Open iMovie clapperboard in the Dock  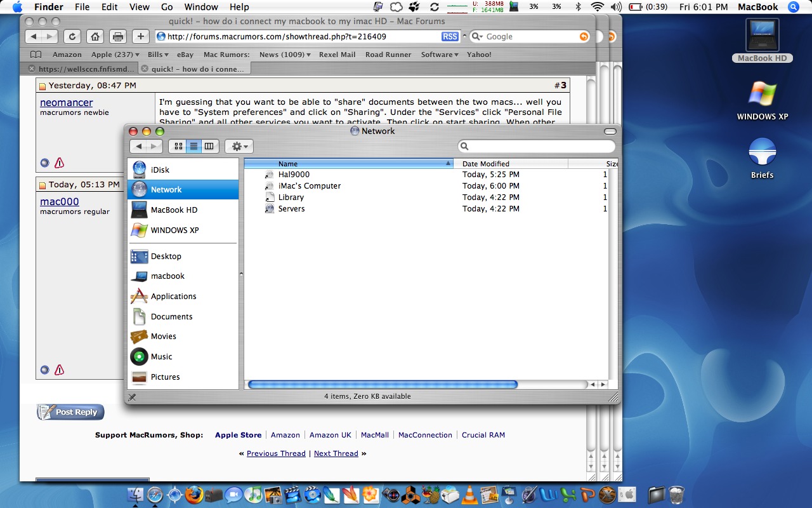coord(292,495)
